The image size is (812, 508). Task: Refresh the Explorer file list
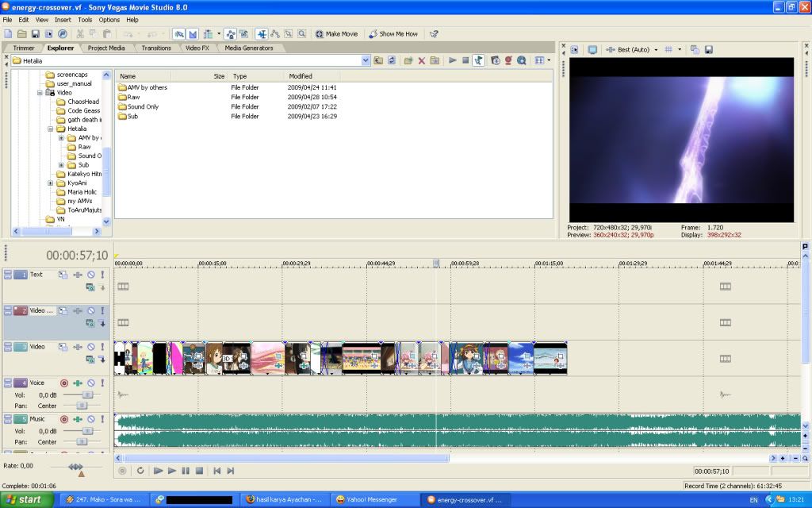(392, 60)
